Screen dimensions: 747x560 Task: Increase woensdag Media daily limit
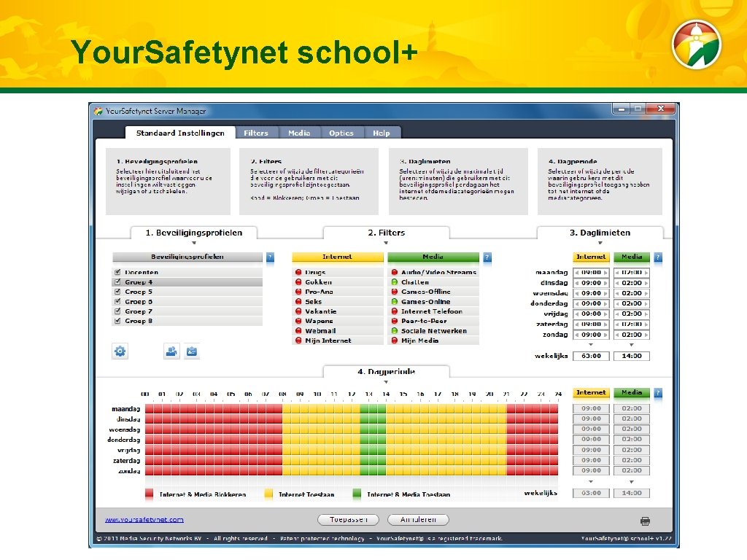[646, 293]
